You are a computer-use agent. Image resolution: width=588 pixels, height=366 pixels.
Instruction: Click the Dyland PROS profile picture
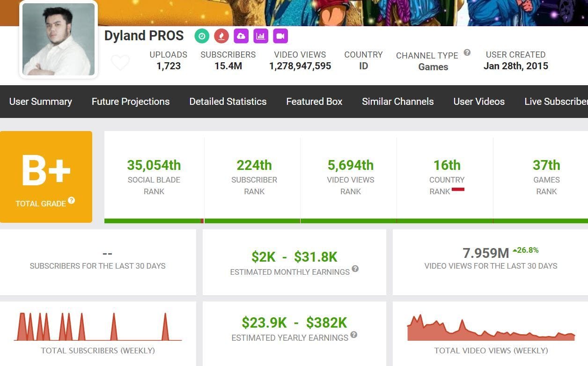click(59, 39)
